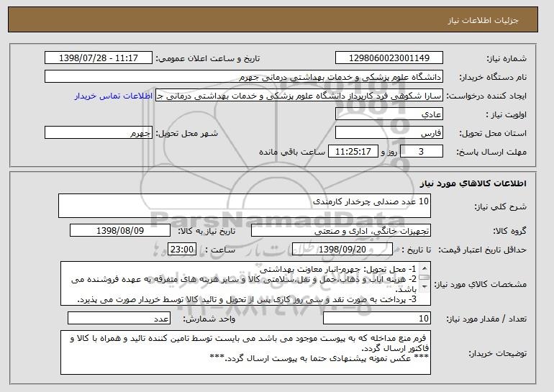Click the text ساعت باقی مانده
Viewport: 554px width, 392px height.
point(292,152)
